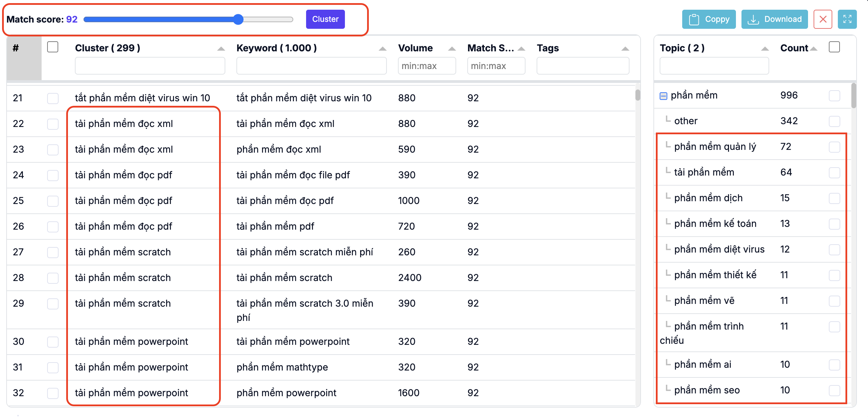Select topic phần mềm ai

703,364
